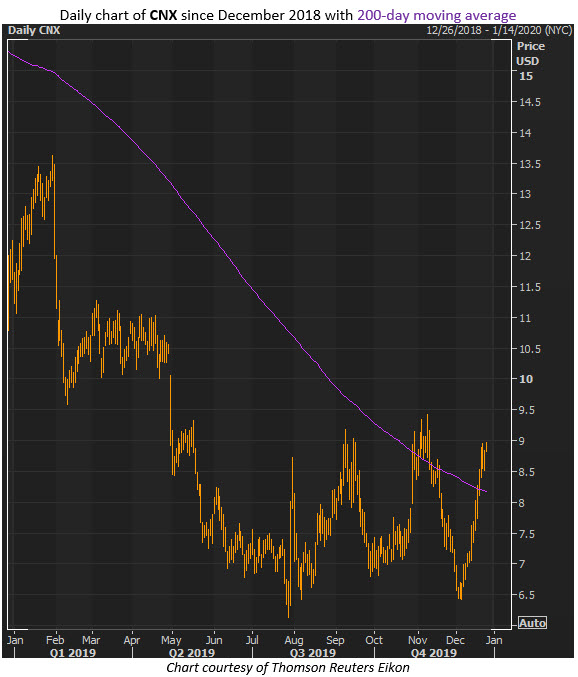Click the Q1 2019 quarter label
Image resolution: width=578 pixels, height=677 pixels.
73,653
